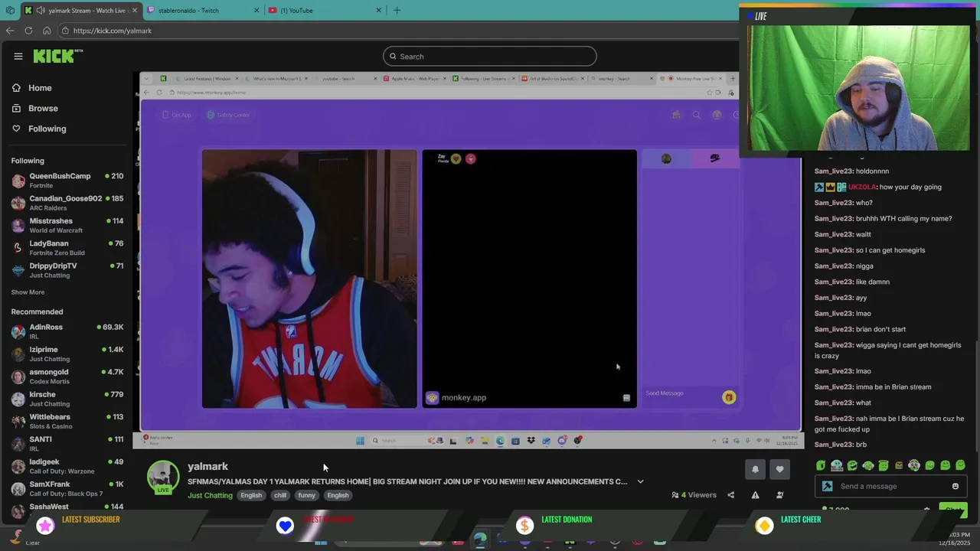Click the browser back arrow

10,31
